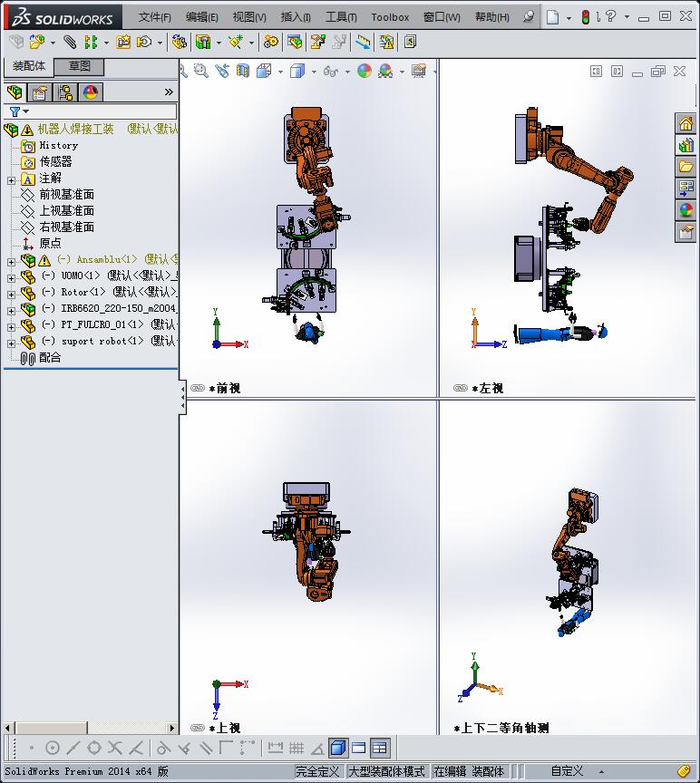
Task: Select History in the feature tree
Action: tap(58, 145)
